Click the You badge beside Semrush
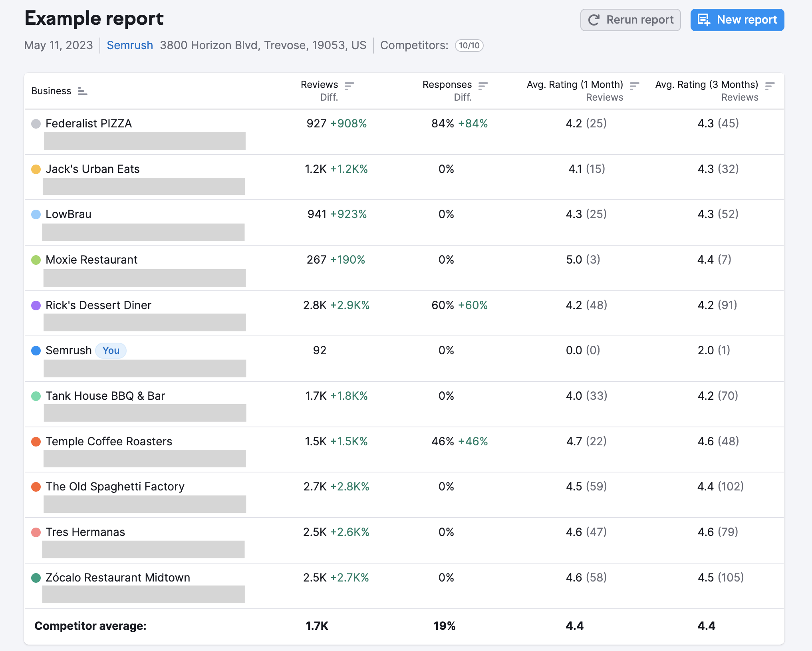This screenshot has height=651, width=812. tap(111, 351)
